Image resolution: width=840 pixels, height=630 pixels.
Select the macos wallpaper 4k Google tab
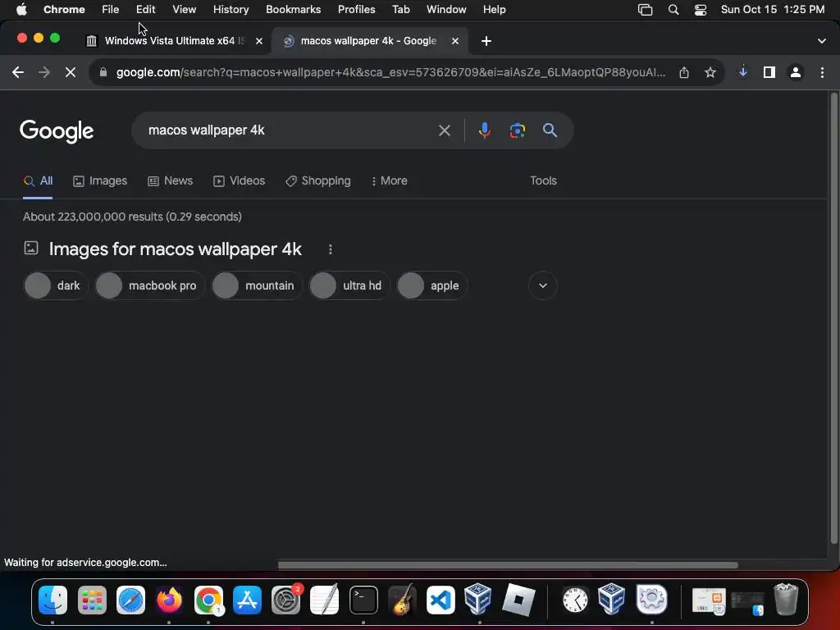[368, 41]
